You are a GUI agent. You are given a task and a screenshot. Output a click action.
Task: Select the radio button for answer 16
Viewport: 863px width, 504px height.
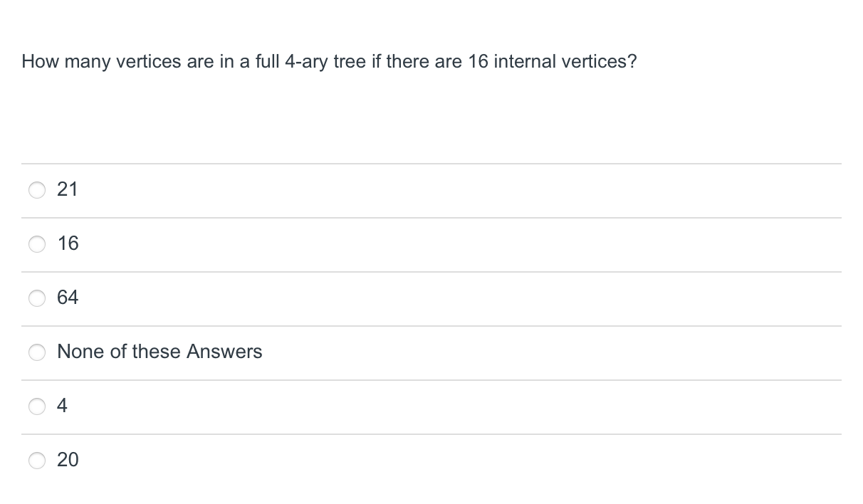point(37,244)
